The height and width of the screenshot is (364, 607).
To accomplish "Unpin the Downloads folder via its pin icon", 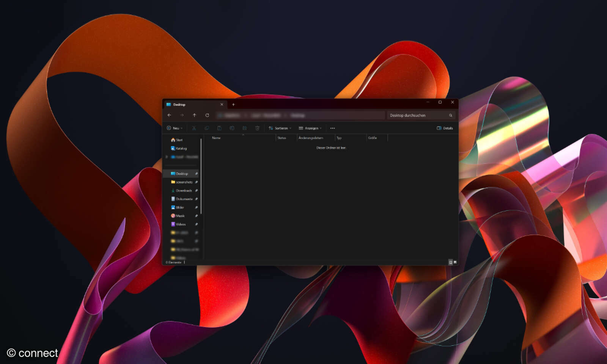I will click(x=197, y=190).
